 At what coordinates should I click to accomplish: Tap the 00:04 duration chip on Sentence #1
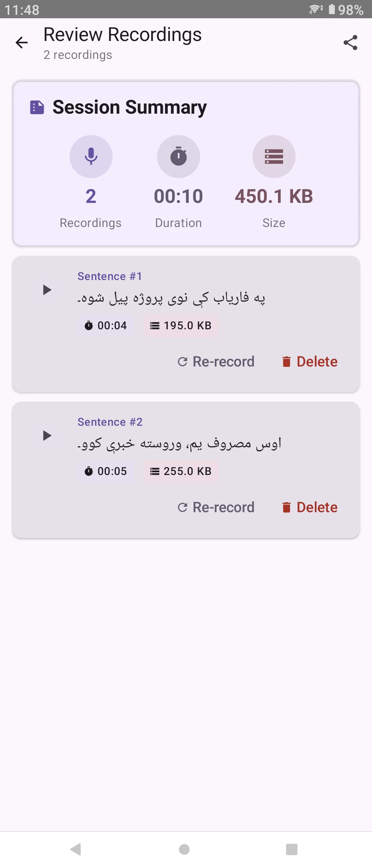pyautogui.click(x=106, y=325)
